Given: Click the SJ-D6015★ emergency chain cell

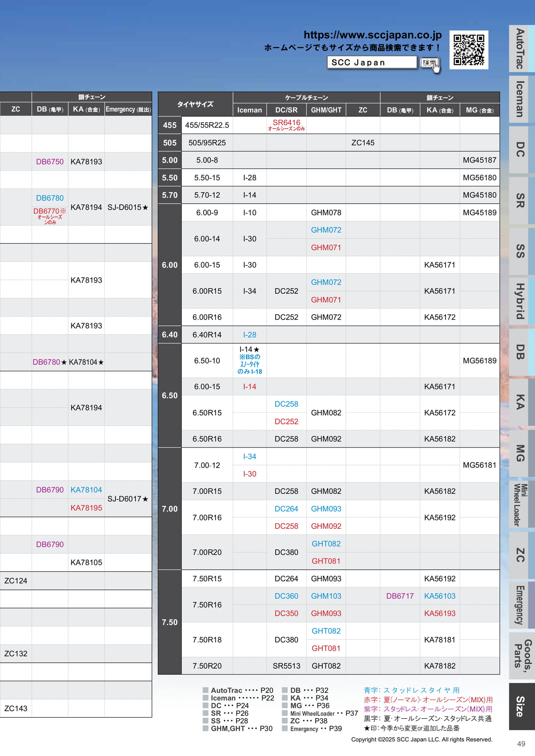Looking at the screenshot, I should click(128, 208).
